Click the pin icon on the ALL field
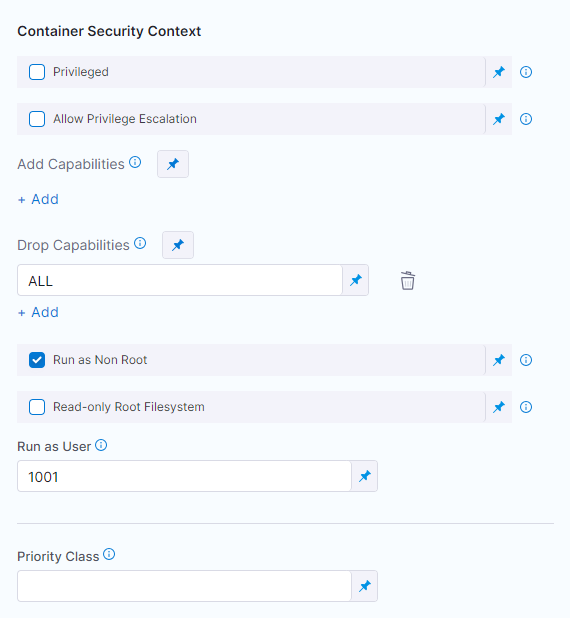 coord(356,280)
